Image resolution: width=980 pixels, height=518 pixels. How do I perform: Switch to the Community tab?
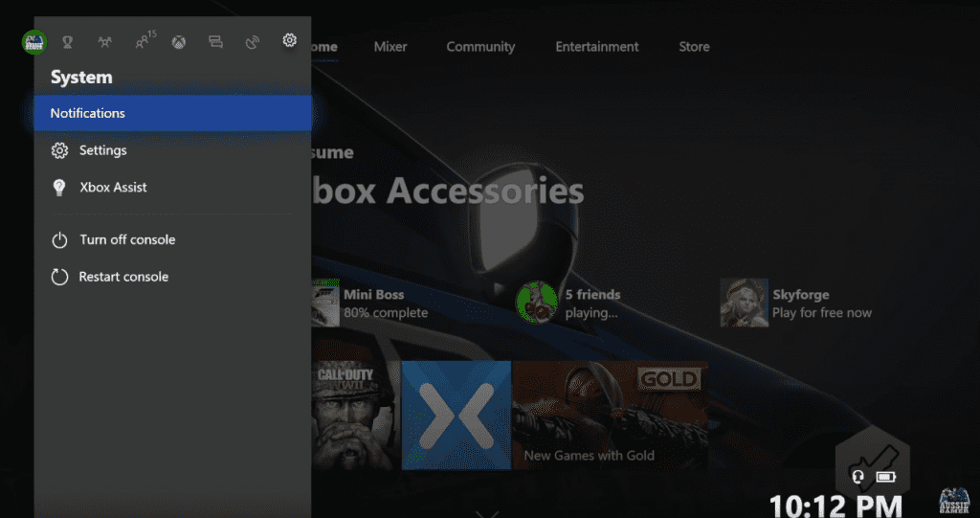[480, 47]
